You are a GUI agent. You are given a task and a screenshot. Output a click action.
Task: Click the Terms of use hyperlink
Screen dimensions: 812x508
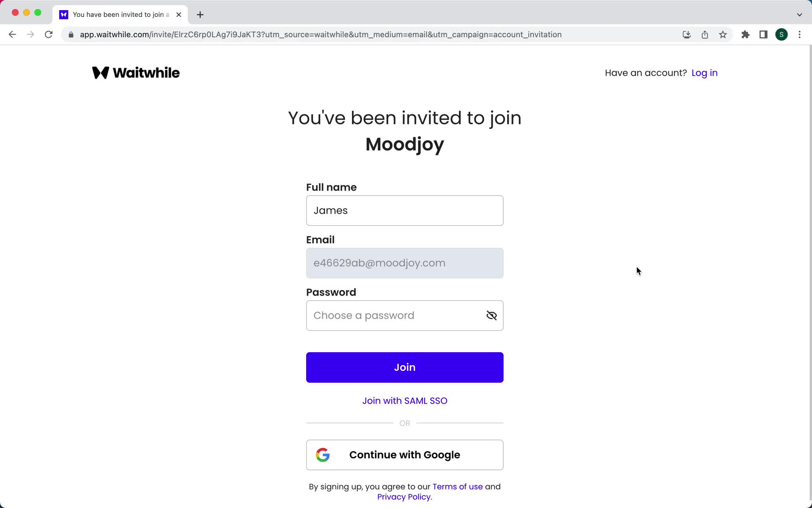pos(458,486)
